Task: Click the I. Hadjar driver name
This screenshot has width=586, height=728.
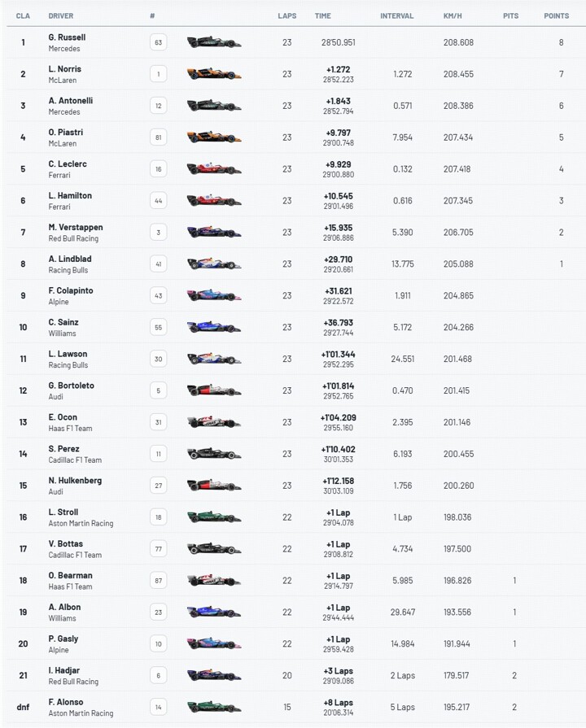Action: coord(63,670)
